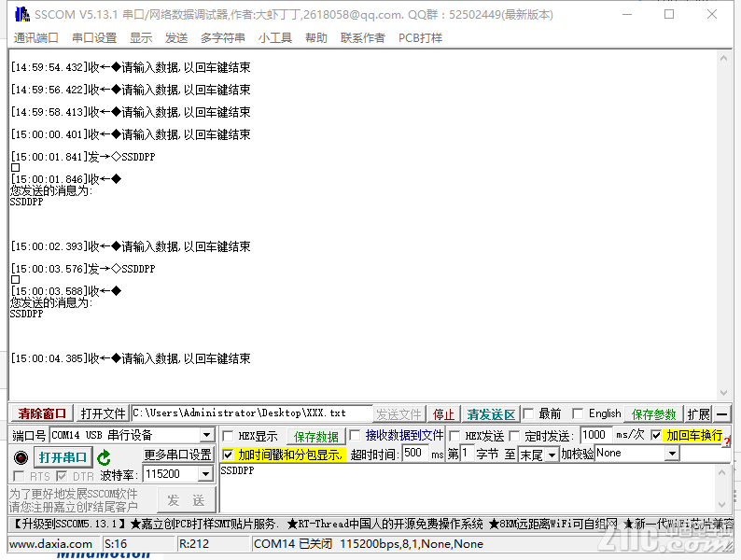
Task: Click the COM14 已关闭 status text
Action: (x=369, y=544)
